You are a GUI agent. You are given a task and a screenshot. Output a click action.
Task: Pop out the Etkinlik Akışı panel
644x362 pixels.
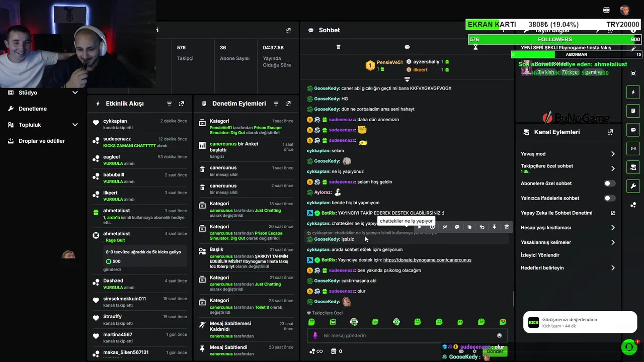[x=182, y=104]
